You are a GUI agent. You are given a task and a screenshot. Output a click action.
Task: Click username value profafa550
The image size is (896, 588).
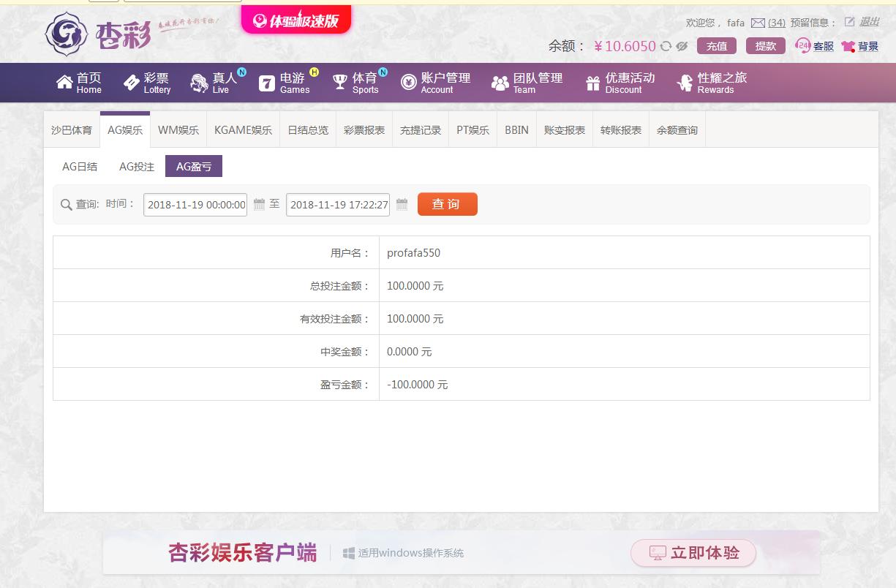click(x=414, y=253)
